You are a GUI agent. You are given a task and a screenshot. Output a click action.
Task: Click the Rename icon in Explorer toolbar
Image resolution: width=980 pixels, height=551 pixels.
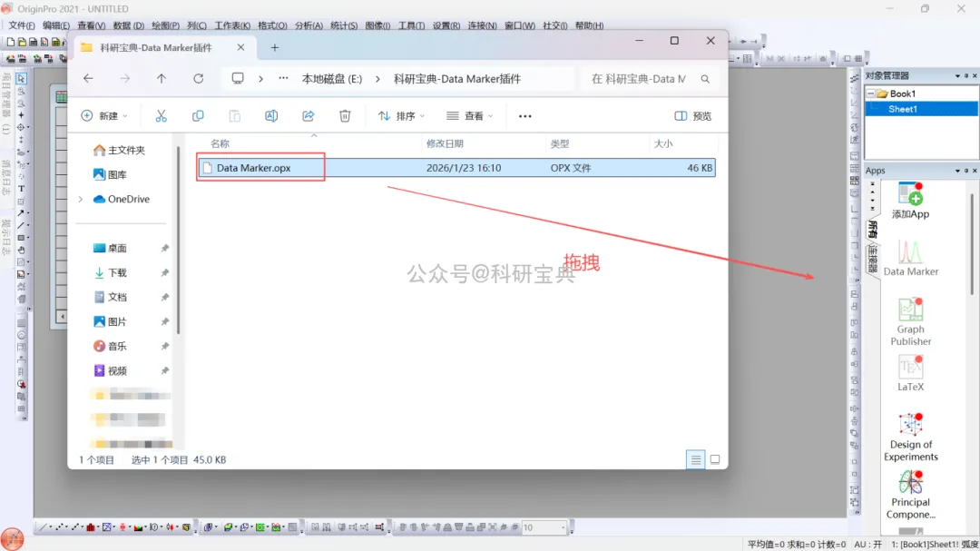[x=271, y=115]
